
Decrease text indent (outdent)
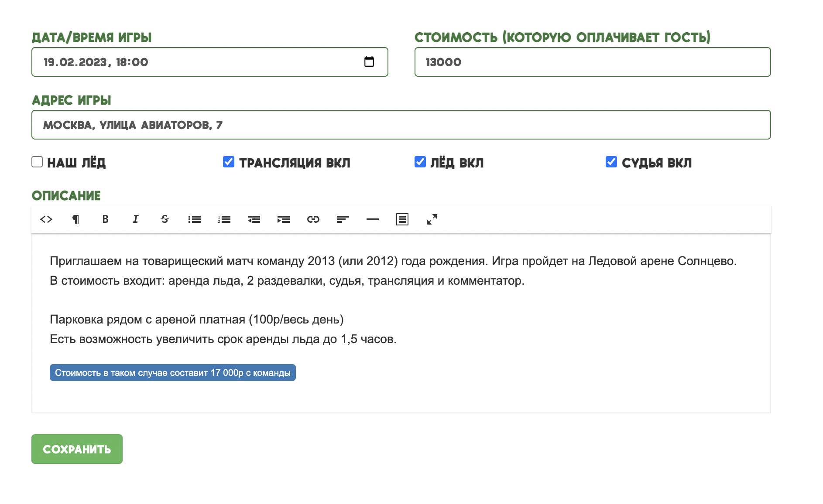254,219
